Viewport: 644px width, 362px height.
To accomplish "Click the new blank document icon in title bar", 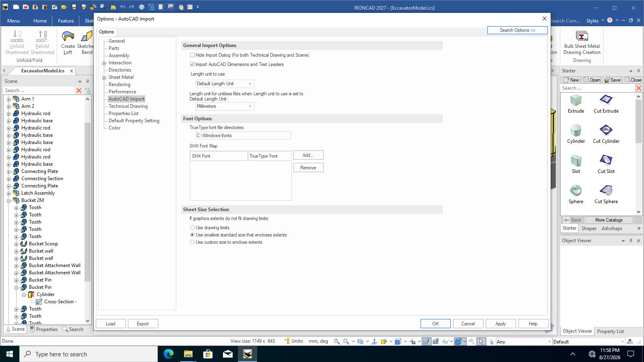I will (16, 7).
